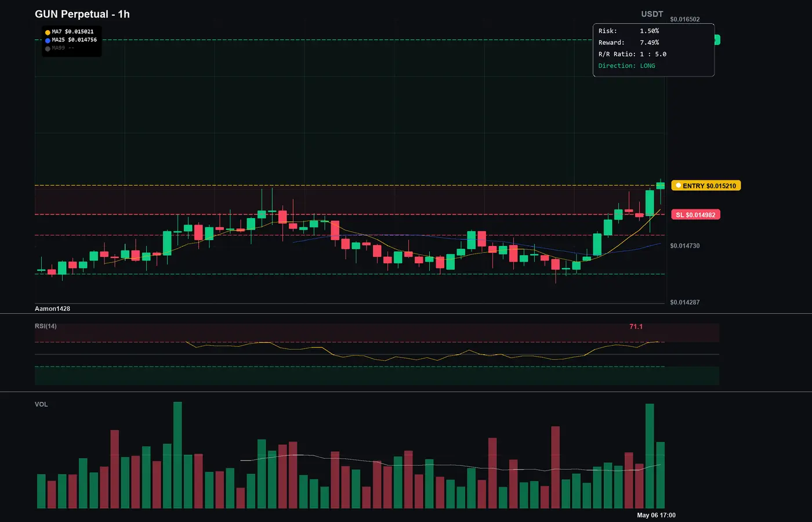Click the Risk 1.50% row

click(629, 31)
